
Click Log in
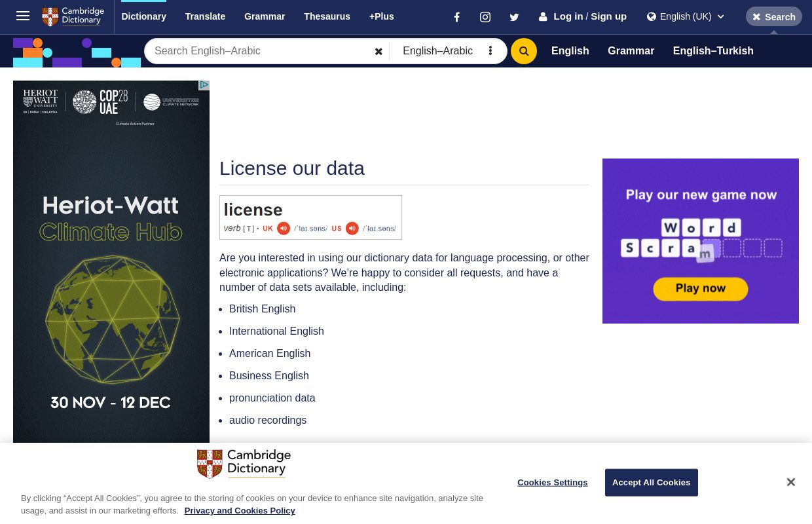click(x=568, y=16)
